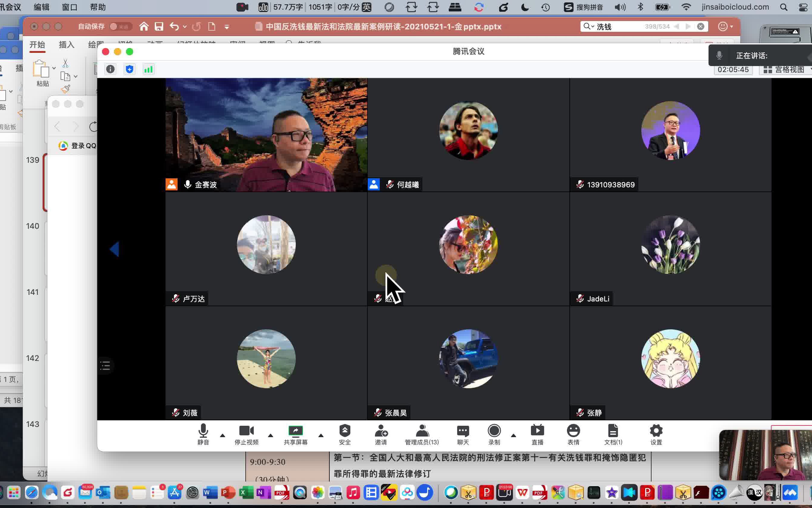Start live stream via 直播
The height and width of the screenshot is (508, 812).
click(x=538, y=434)
